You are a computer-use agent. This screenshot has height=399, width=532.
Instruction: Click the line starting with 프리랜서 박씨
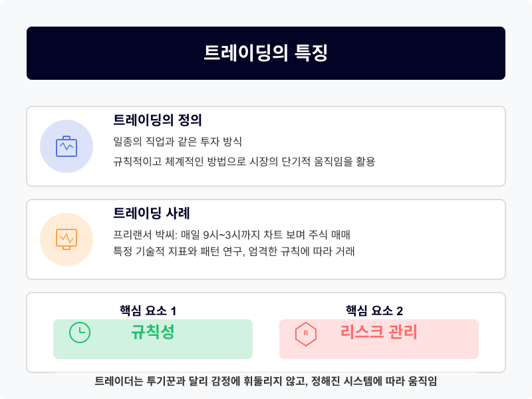[231, 235]
